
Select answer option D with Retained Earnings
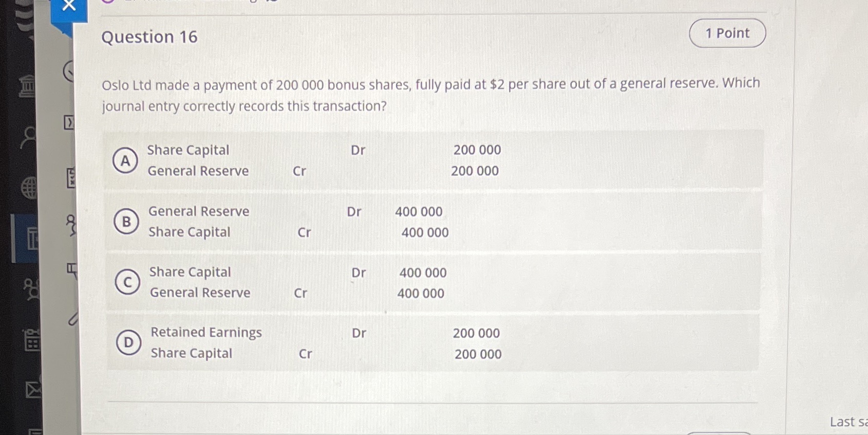tap(128, 343)
